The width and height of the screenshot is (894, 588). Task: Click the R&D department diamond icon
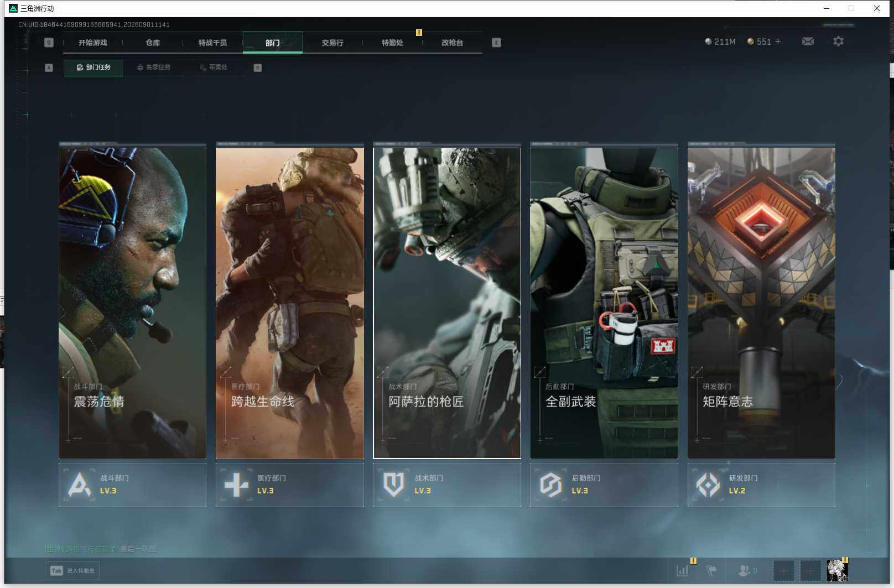[708, 485]
